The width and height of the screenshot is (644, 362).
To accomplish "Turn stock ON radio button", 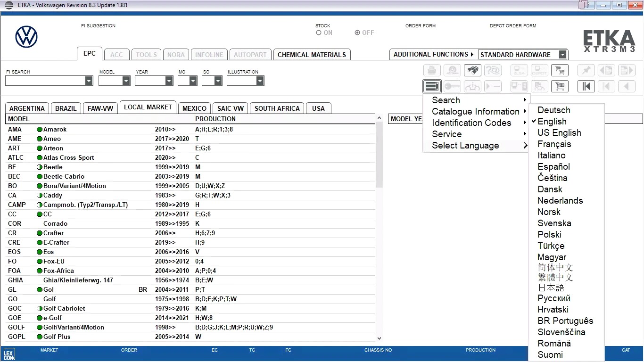I will 319,33.
